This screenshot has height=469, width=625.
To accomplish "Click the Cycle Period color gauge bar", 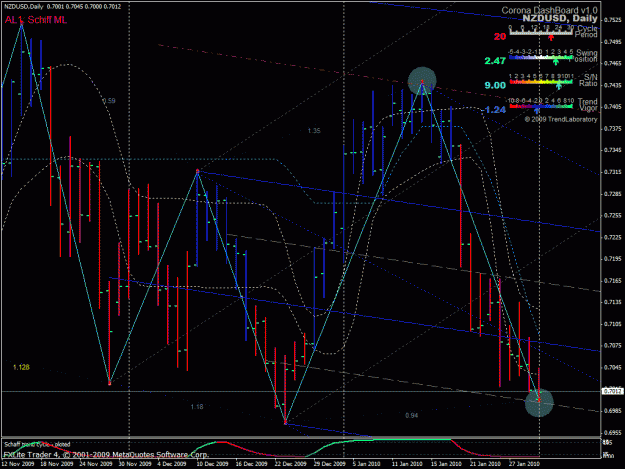I will tap(542, 33).
